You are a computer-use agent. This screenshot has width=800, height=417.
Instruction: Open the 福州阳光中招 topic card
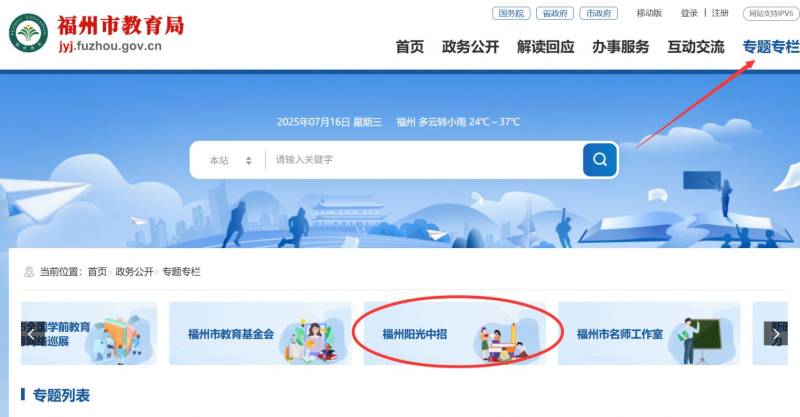tap(455, 333)
